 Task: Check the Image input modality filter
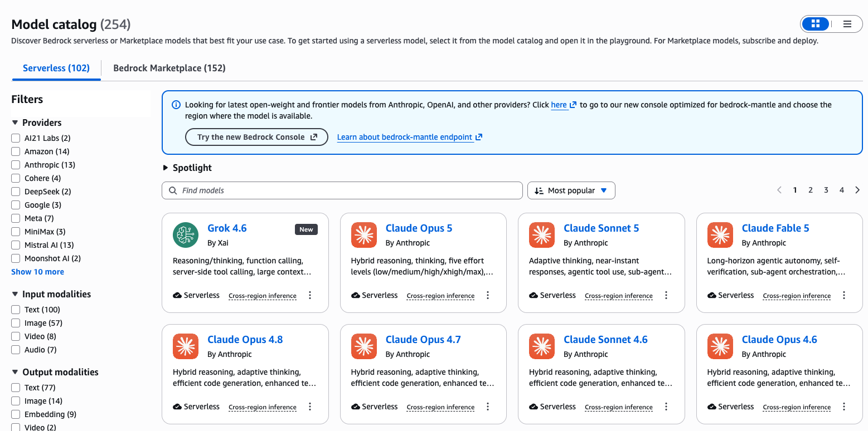tap(16, 323)
